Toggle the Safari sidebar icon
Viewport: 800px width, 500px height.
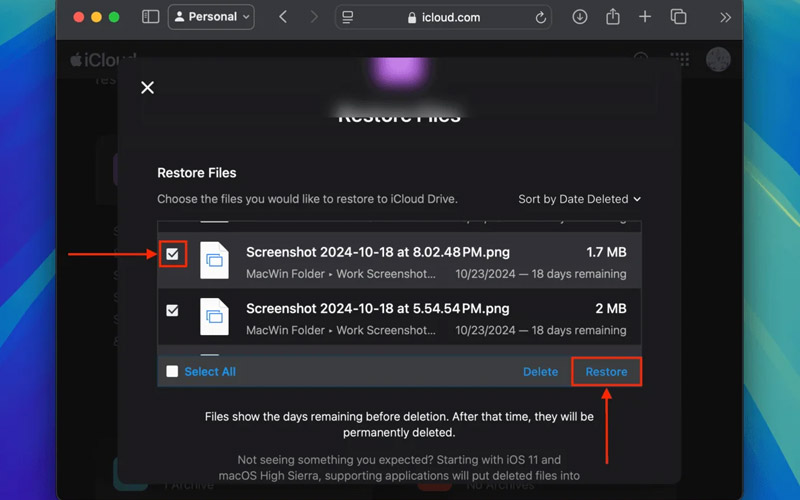tap(150, 17)
